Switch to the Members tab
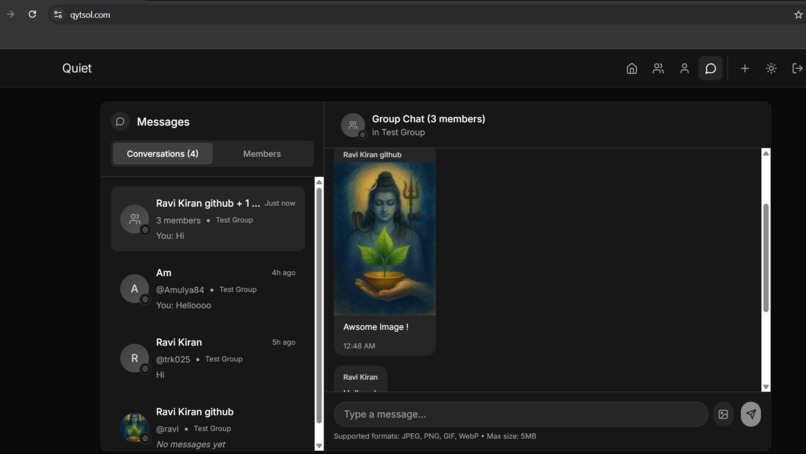Screen dimensions: 806x454 click(262, 154)
